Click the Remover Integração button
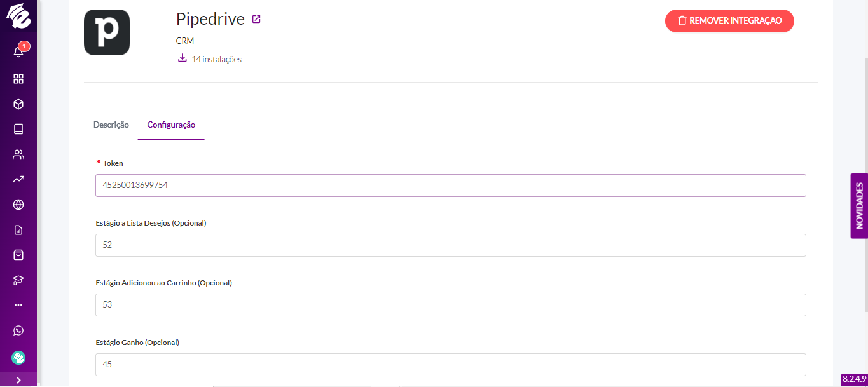 (729, 21)
